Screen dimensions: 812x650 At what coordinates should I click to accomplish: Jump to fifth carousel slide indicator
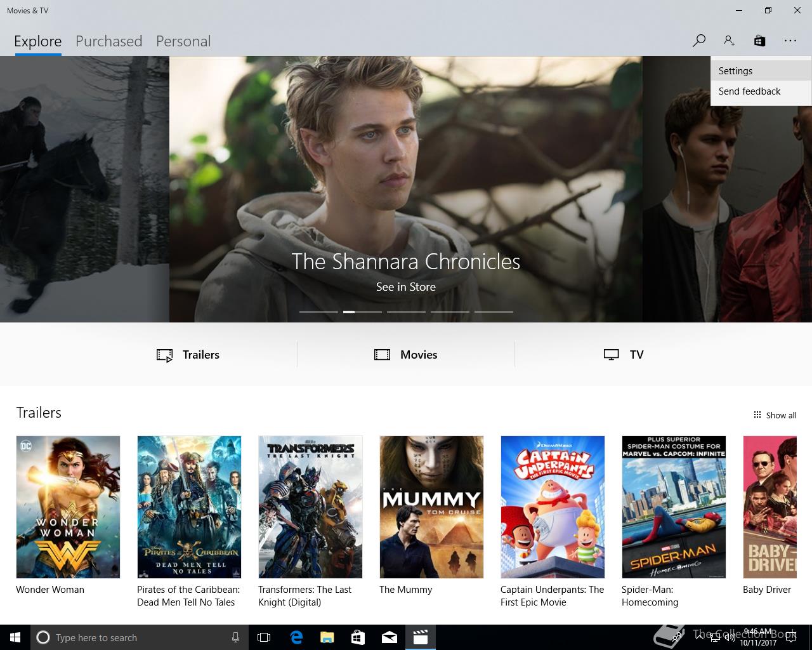pos(494,312)
